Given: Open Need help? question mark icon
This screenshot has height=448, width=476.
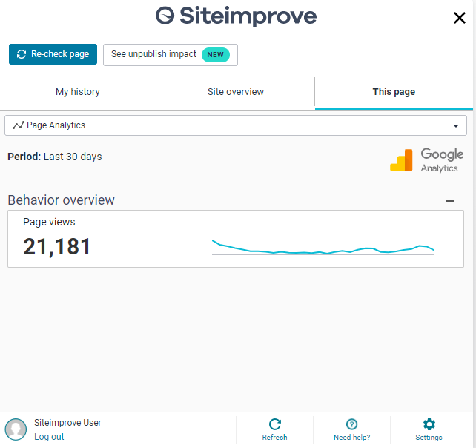Looking at the screenshot, I should (351, 424).
